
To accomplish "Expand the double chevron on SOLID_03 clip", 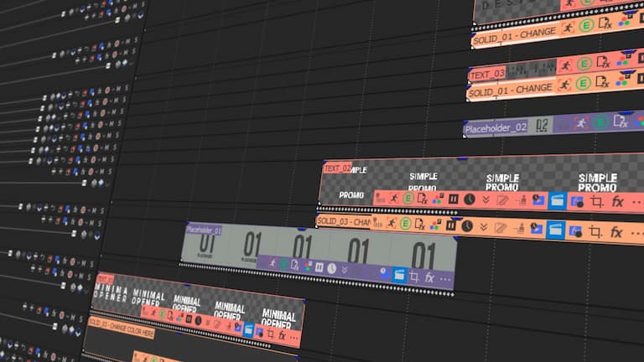I will 485,226.
